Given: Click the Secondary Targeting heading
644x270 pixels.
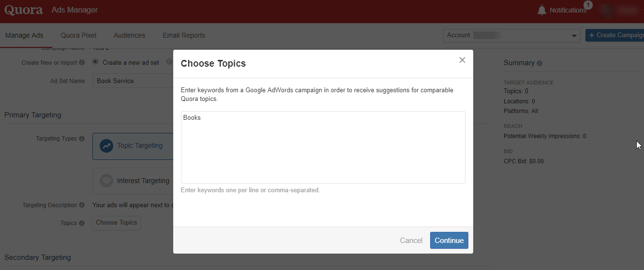Looking at the screenshot, I should pos(38,257).
